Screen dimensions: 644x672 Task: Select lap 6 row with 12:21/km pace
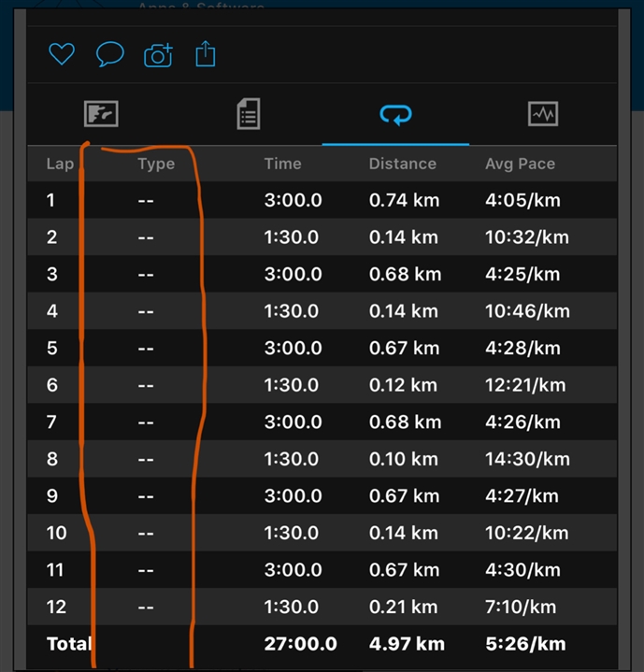(x=322, y=385)
